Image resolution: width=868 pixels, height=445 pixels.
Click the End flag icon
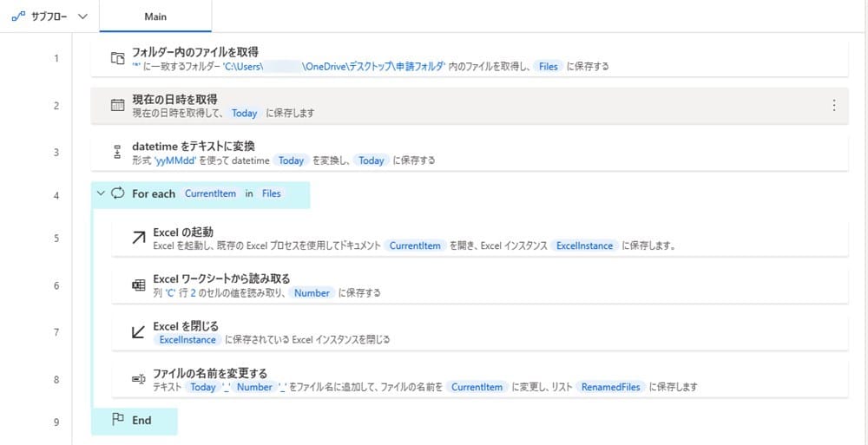point(118,420)
